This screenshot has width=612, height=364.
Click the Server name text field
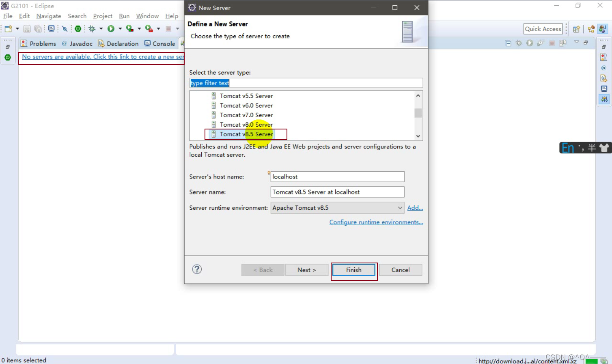[337, 192]
